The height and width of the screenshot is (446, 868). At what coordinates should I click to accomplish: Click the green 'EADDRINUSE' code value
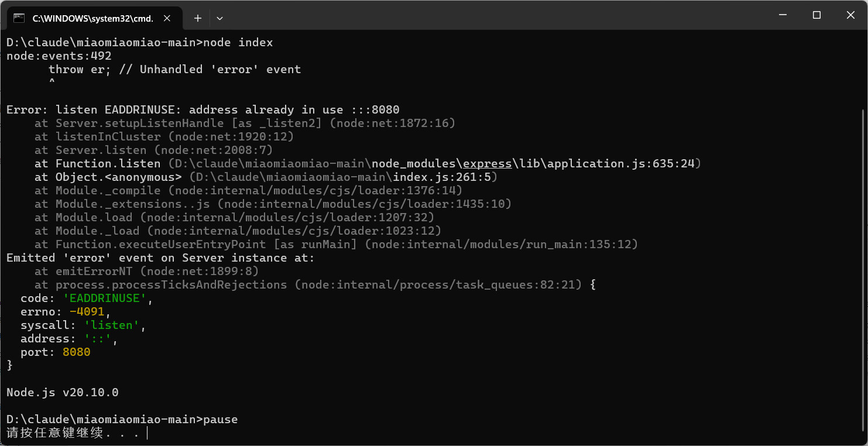tap(104, 299)
